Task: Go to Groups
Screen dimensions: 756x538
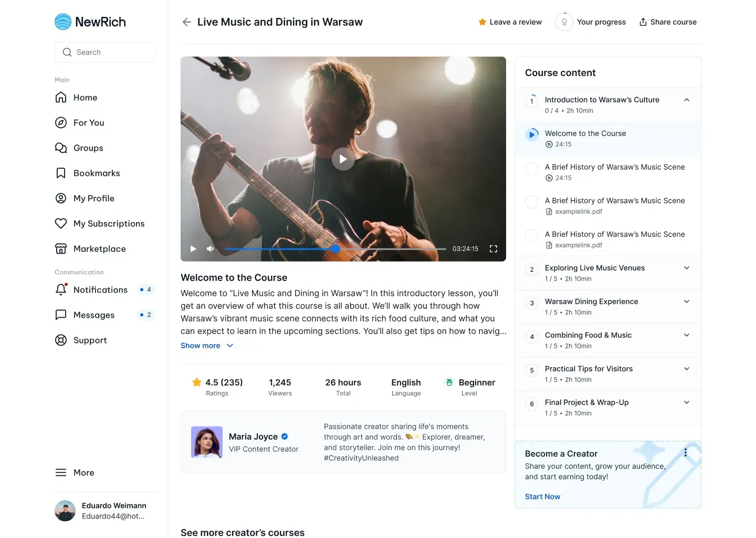Action: click(x=88, y=148)
